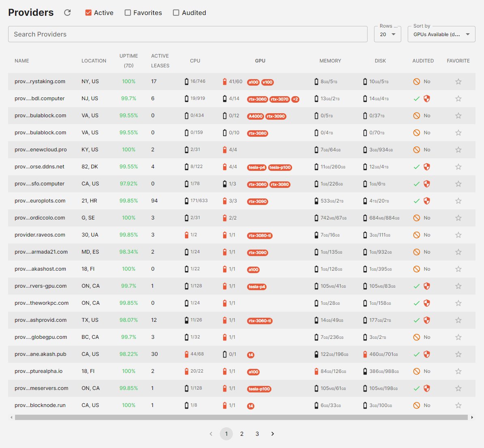The width and height of the screenshot is (484, 448).
Task: Click the tesla-p4 tag for prov...orse.ddns.net
Action: point(257,167)
